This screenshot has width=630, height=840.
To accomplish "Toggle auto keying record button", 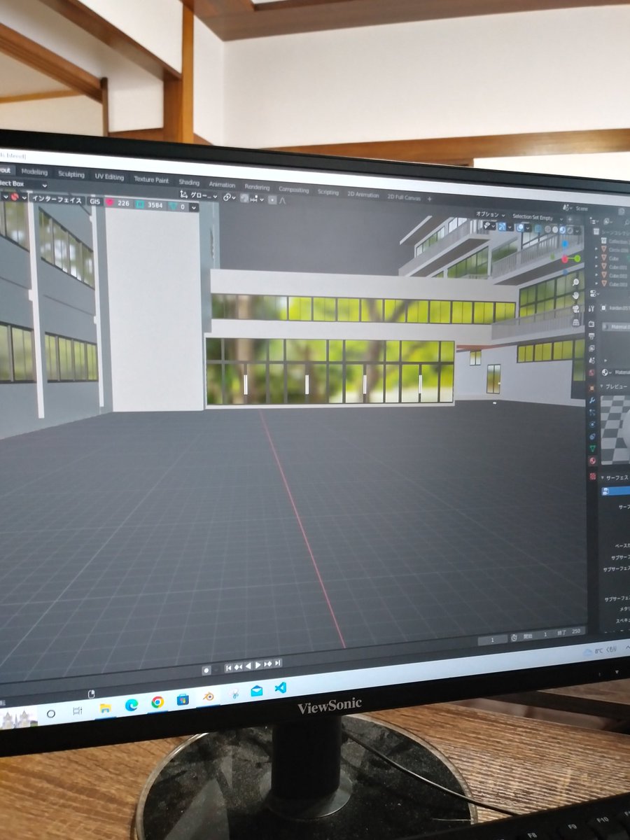I will pyautogui.click(x=206, y=670).
